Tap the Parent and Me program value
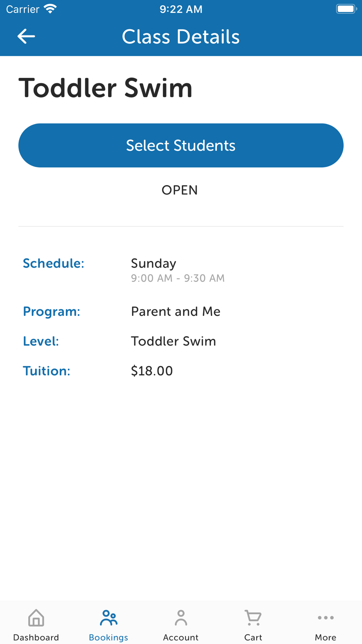This screenshot has height=644, width=362. pos(176,311)
